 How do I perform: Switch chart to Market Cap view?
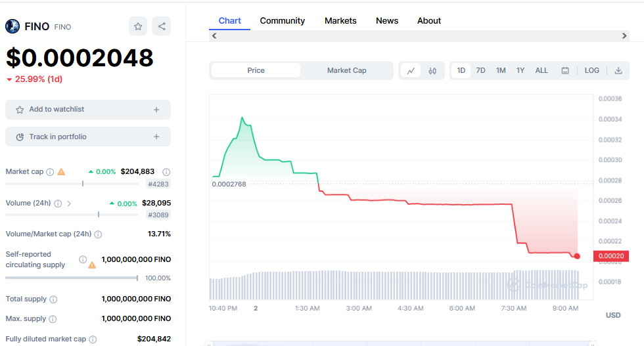click(347, 71)
